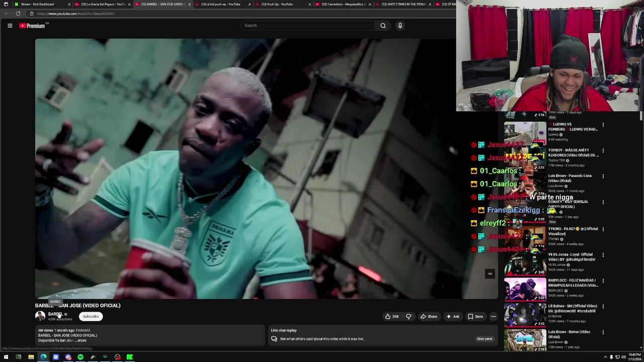The image size is (644, 362).
Task: Open options menu for Yk It's Junaa Loyal
Action: tap(603, 255)
